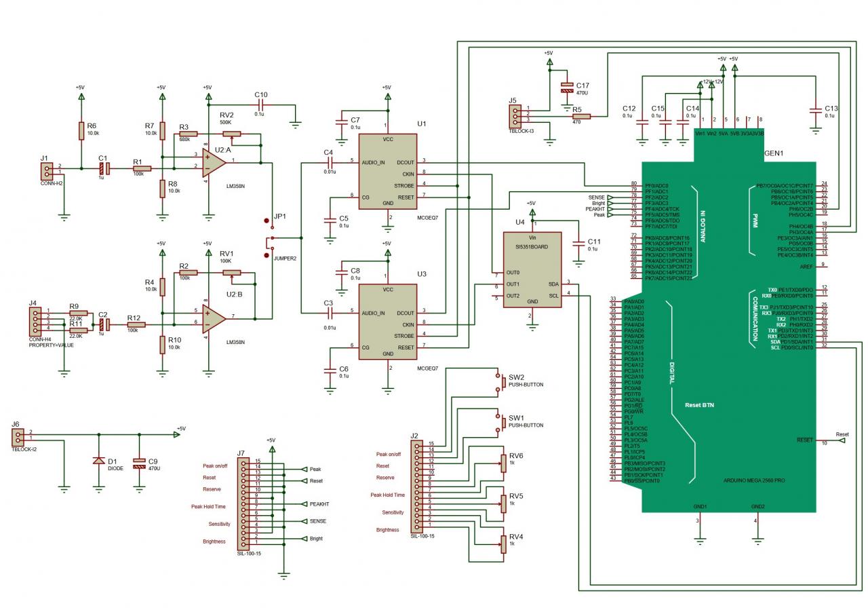Viewport: 868px width, 608px height.
Task: Select diode D1
Action: click(99, 461)
